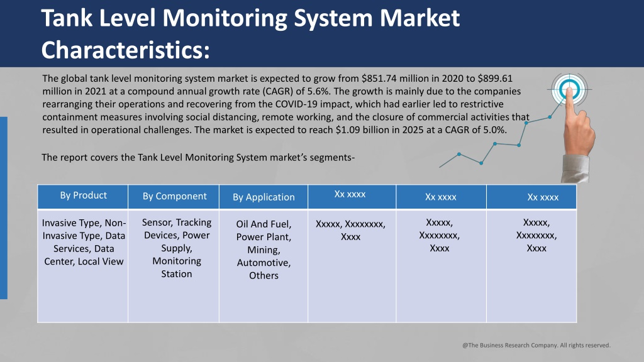Click the slide title 'Tank Level Monitoring System Market Characteristics:'
Image resolution: width=644 pixels, height=362 pixels.
point(250,34)
